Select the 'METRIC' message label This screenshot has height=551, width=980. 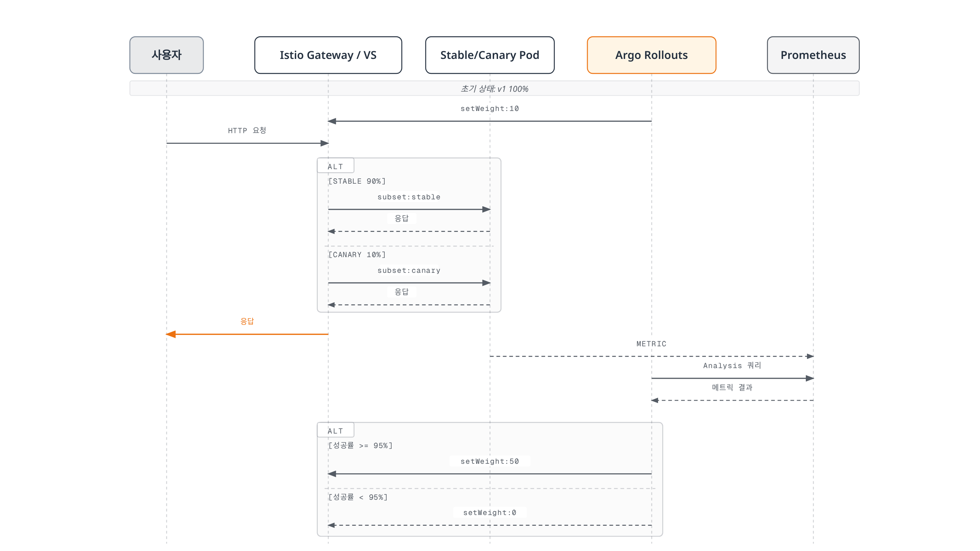(x=652, y=344)
